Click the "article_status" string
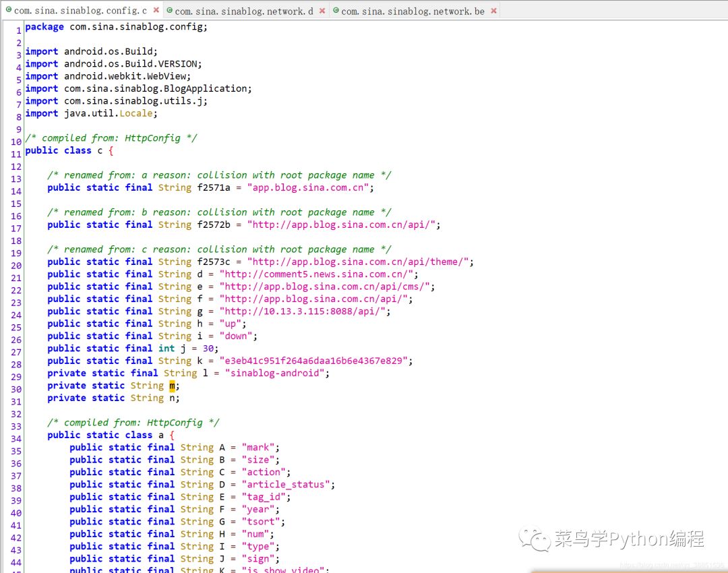 (286, 484)
